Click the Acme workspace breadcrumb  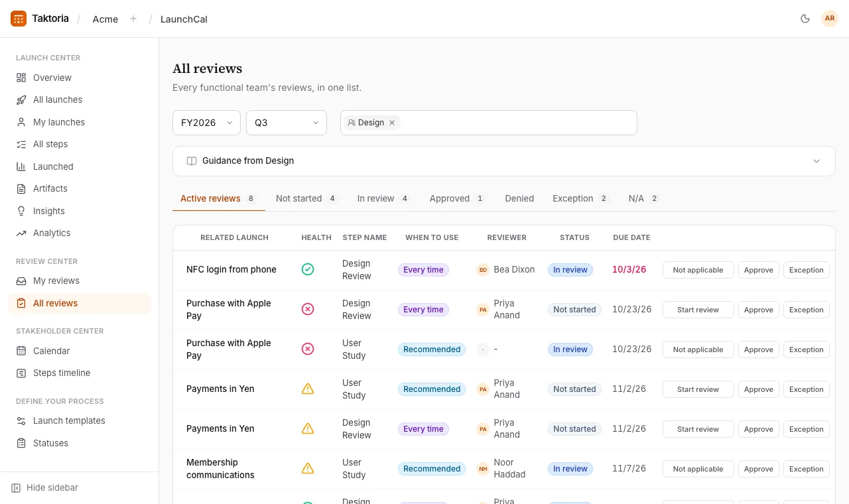pyautogui.click(x=105, y=19)
